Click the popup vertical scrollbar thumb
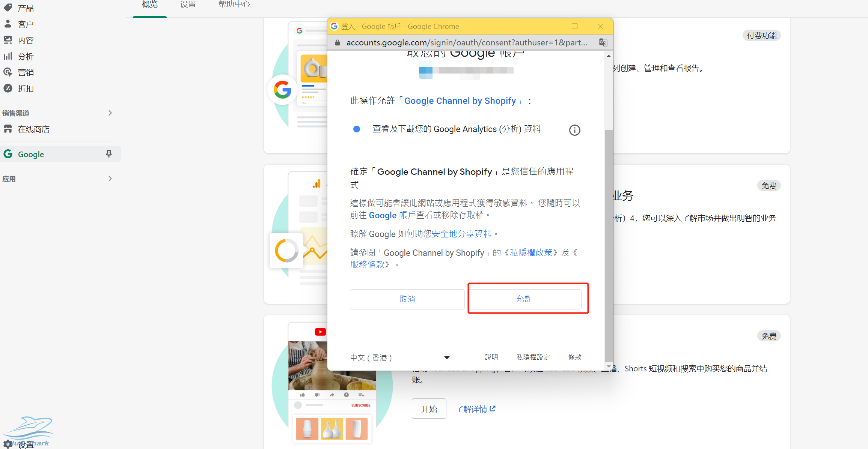 pos(609,246)
